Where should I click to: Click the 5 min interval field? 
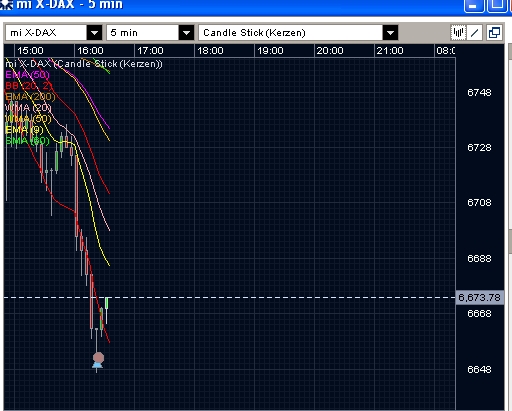[143, 33]
